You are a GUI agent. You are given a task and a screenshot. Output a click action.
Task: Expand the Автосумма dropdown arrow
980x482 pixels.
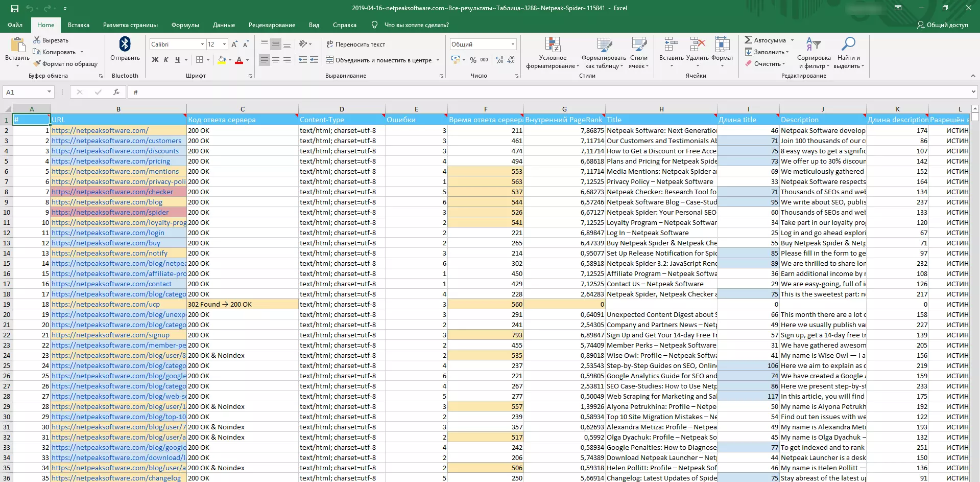[792, 40]
